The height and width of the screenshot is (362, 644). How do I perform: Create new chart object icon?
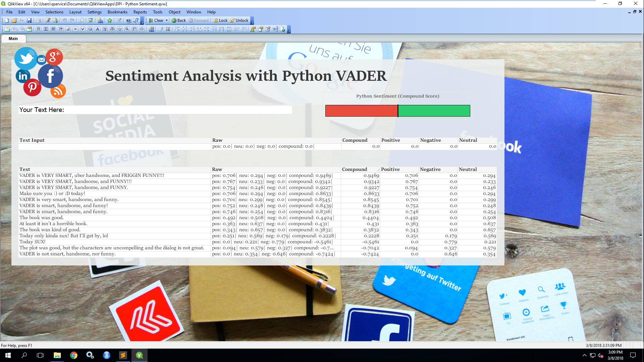(x=68, y=29)
